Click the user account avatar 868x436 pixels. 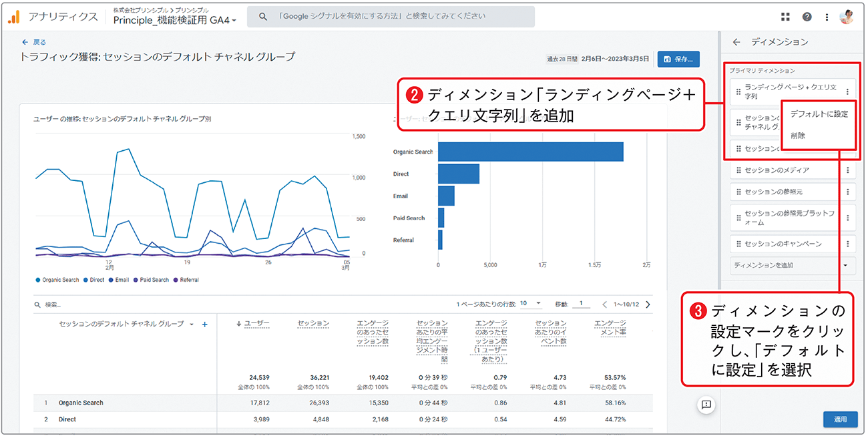point(847,17)
